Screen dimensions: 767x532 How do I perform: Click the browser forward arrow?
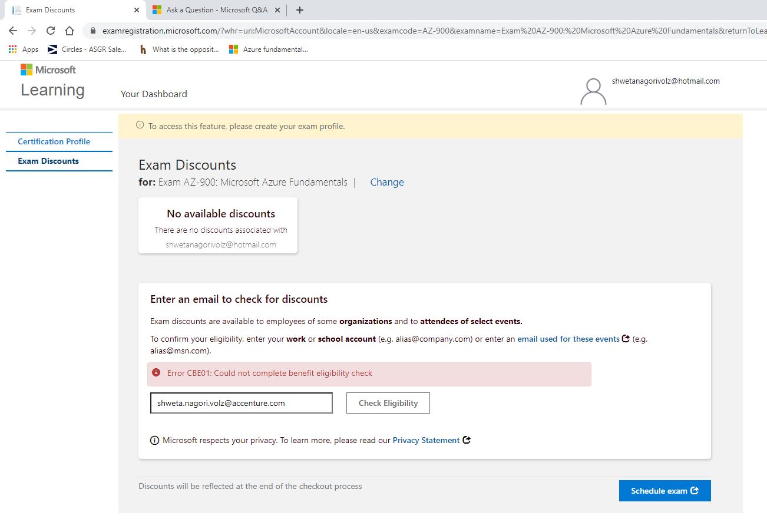point(32,31)
